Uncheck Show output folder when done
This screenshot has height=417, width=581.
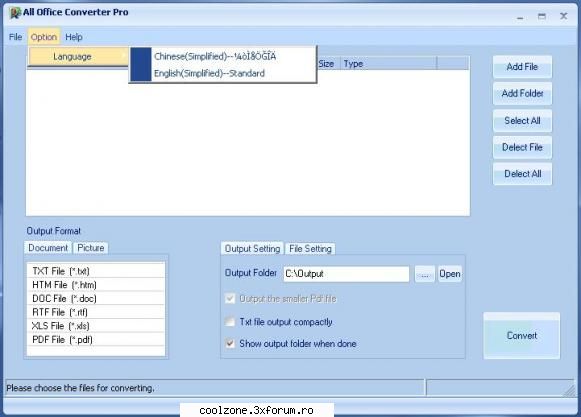(x=230, y=344)
